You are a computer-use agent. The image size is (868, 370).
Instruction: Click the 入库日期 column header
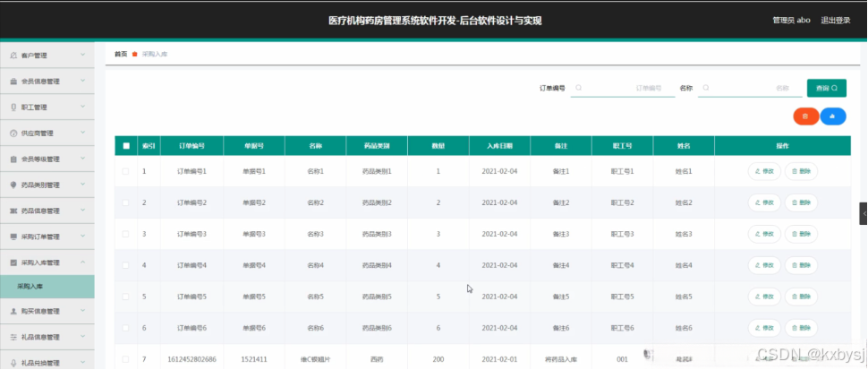coord(499,146)
